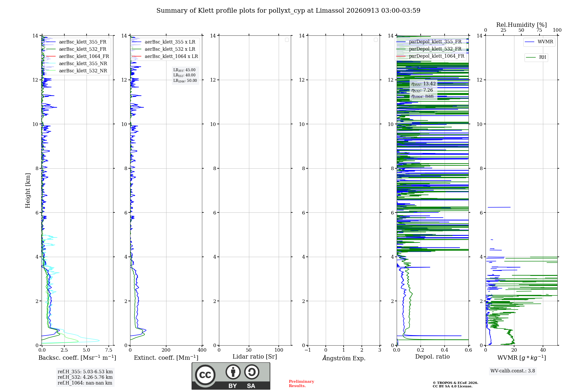Click the η1064: nan value
This screenshot has width=577, height=392.
pyautogui.click(x=422, y=96)
